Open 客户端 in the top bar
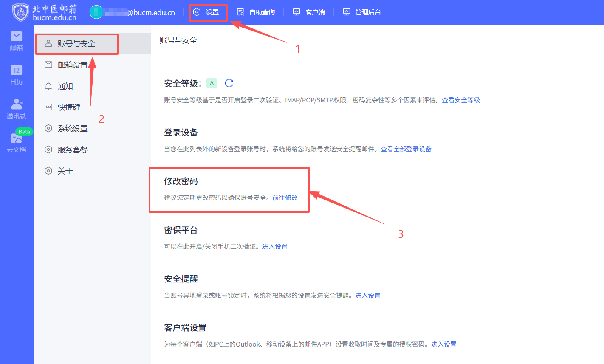604x364 pixels. tap(309, 12)
